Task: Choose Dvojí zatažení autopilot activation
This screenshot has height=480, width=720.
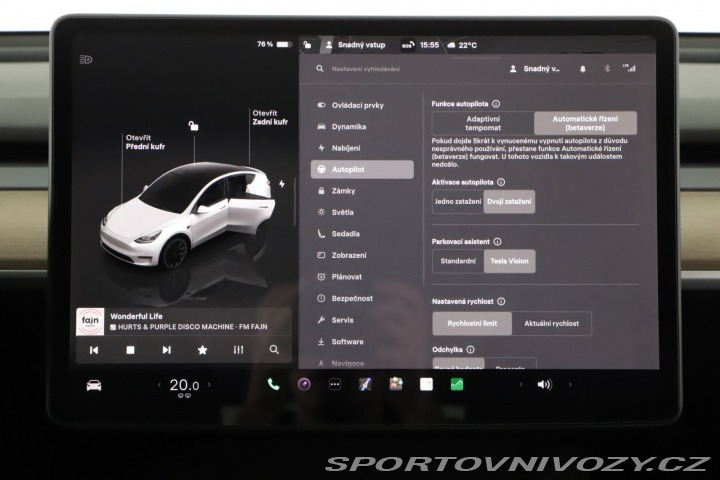Action: coord(509,202)
